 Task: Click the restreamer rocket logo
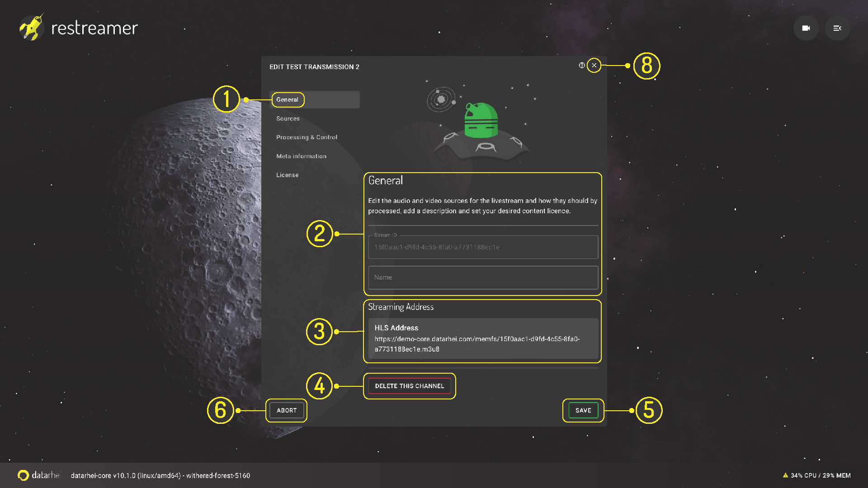tap(31, 27)
